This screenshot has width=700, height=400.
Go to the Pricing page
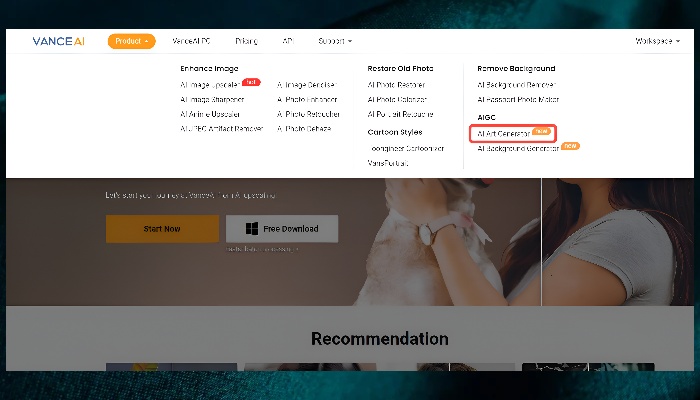(246, 41)
